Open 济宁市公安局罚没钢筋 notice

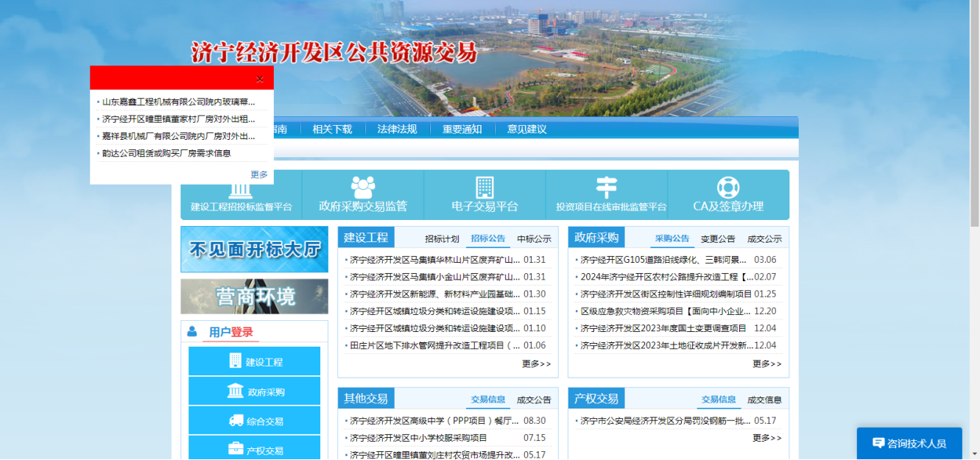[666, 421]
